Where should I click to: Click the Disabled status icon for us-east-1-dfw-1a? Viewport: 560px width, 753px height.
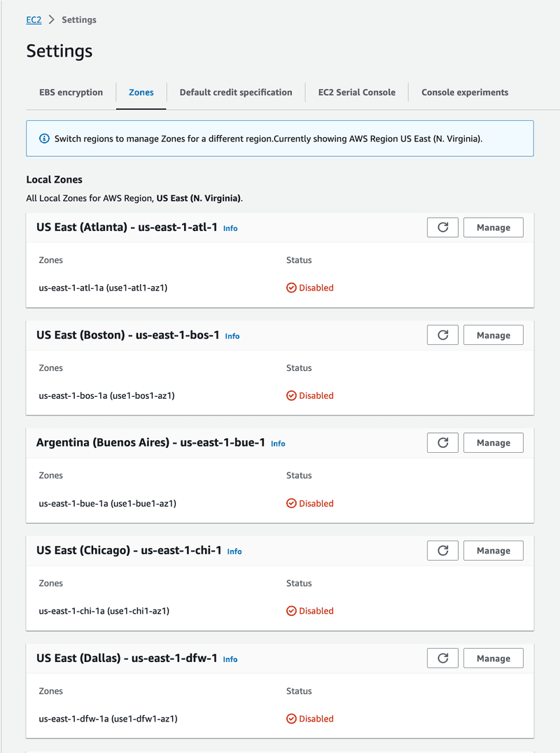point(291,719)
